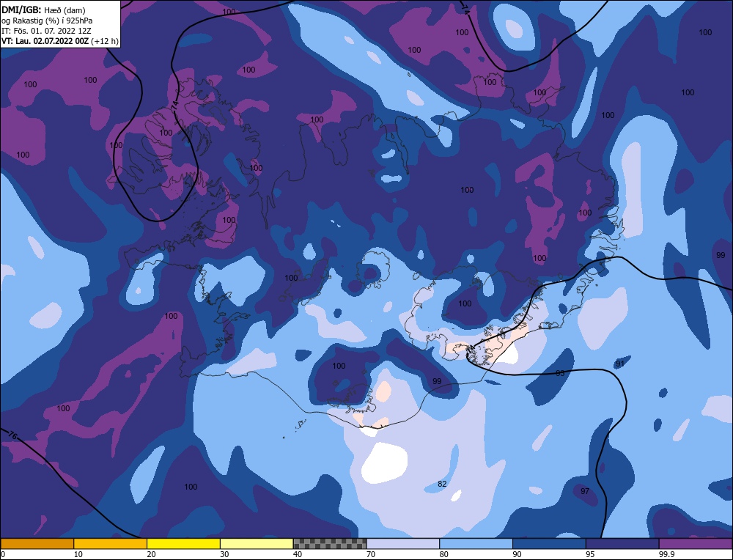Click the 10-20 orange legend swatch
This screenshot has width=733, height=560.
(111, 544)
